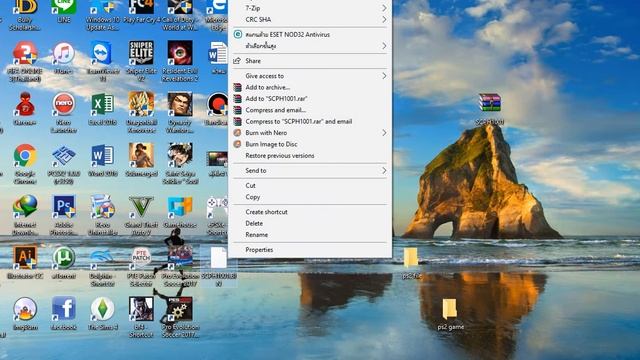Choose scan with ESET NOD32 Antivirus
The width and height of the screenshot is (640, 360).
coord(310,35)
